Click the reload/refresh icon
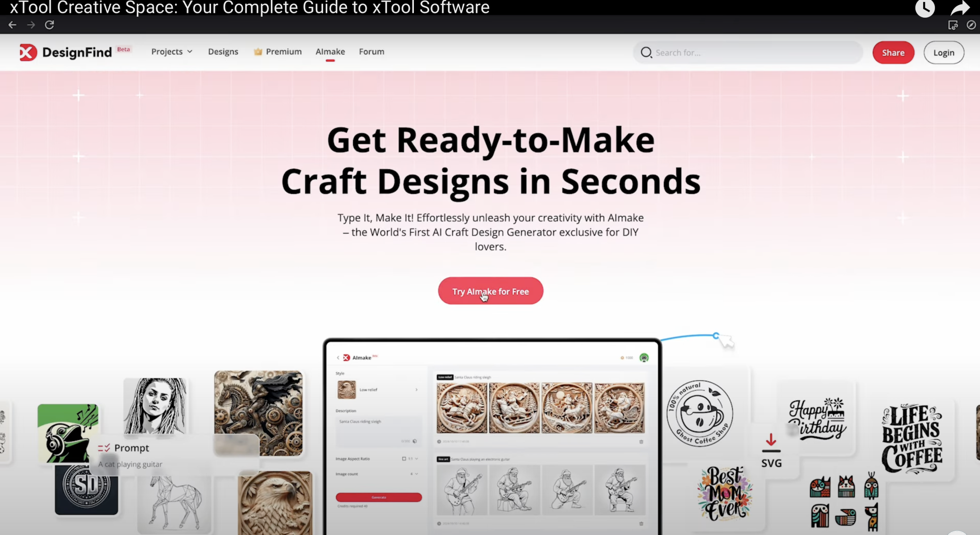Screen dimensions: 980x535 (49, 25)
